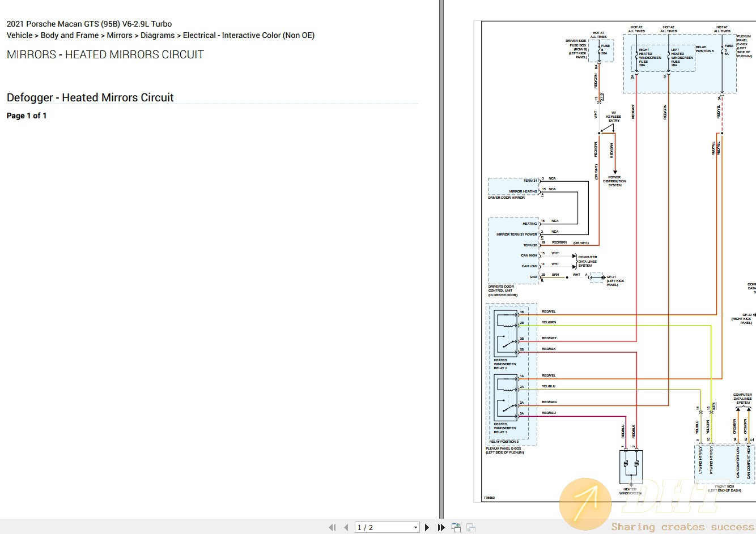Image resolution: width=756 pixels, height=534 pixels.
Task: Open the page number dropdown arrow
Action: (x=415, y=527)
